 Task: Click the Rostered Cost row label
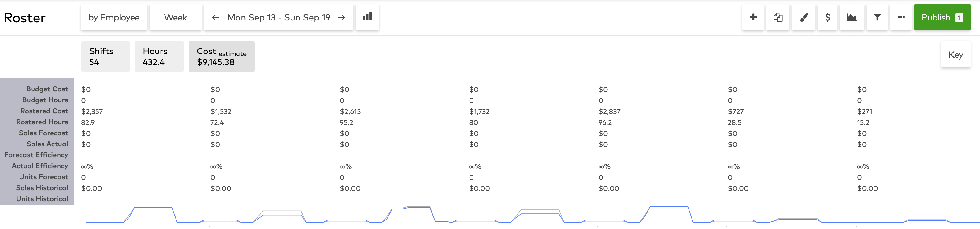tap(44, 111)
